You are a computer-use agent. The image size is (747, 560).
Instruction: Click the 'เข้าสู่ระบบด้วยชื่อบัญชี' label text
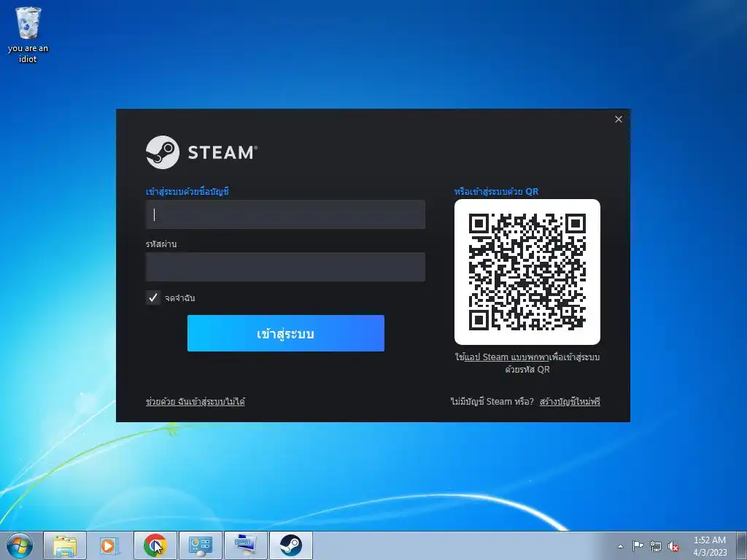[187, 192]
